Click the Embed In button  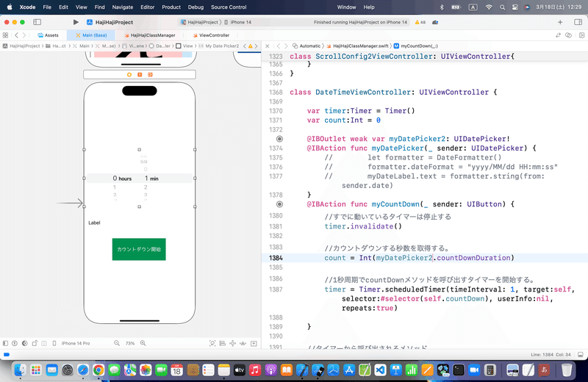pyautogui.click(x=254, y=343)
